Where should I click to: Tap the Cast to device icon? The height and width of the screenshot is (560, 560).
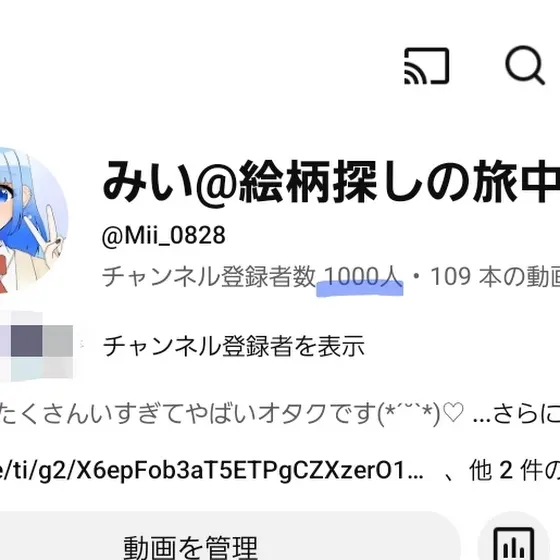coord(426,66)
